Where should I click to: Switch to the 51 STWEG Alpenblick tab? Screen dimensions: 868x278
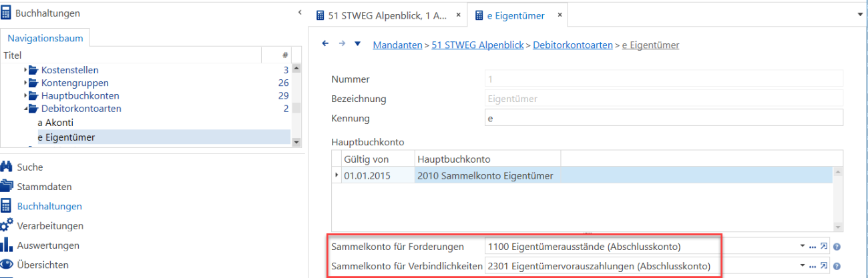click(x=388, y=15)
